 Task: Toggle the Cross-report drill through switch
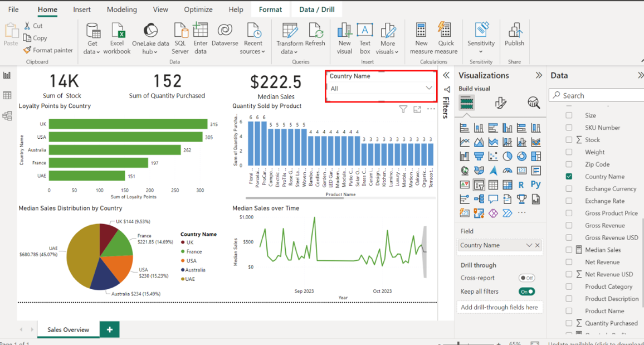click(526, 278)
